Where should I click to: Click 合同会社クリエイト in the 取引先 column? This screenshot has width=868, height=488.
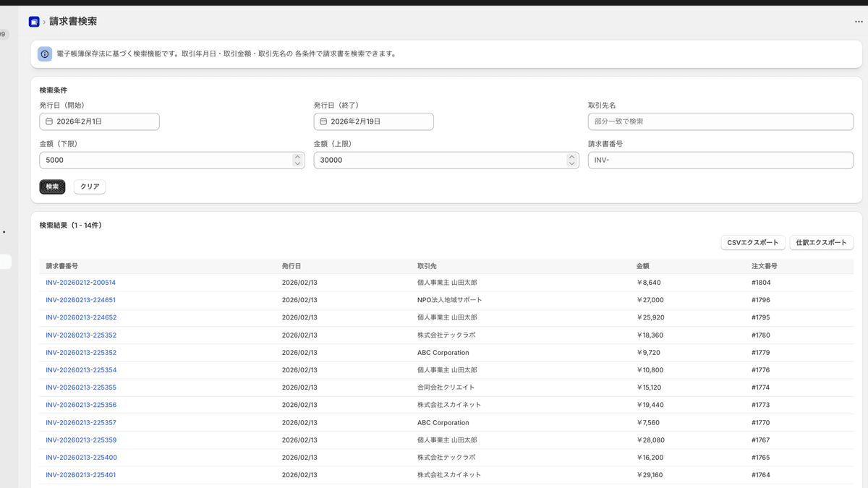click(446, 388)
